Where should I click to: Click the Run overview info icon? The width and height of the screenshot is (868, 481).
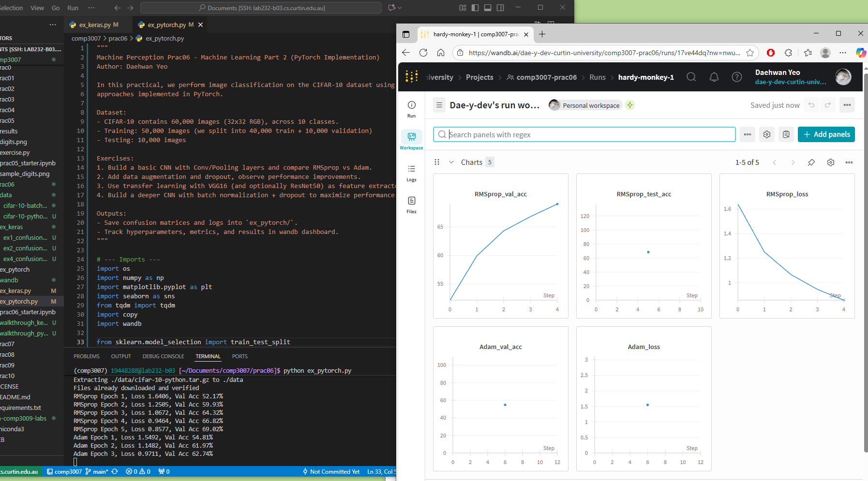coord(411,105)
